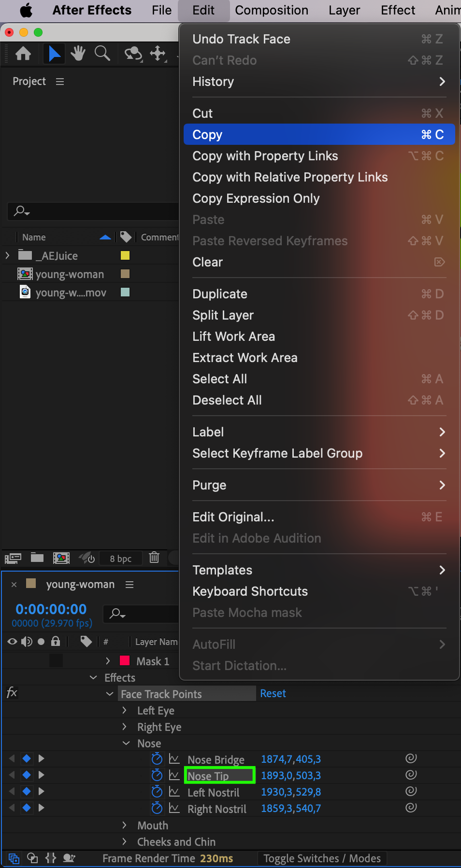
Task: Click the delete trash icon in Project panel
Action: pyautogui.click(x=154, y=558)
